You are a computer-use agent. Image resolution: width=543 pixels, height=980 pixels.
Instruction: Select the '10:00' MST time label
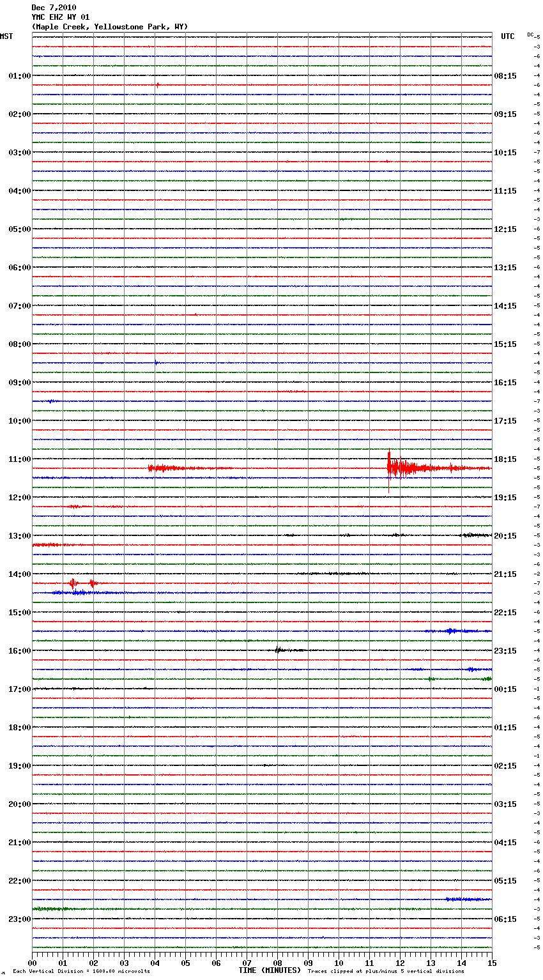pyautogui.click(x=20, y=421)
